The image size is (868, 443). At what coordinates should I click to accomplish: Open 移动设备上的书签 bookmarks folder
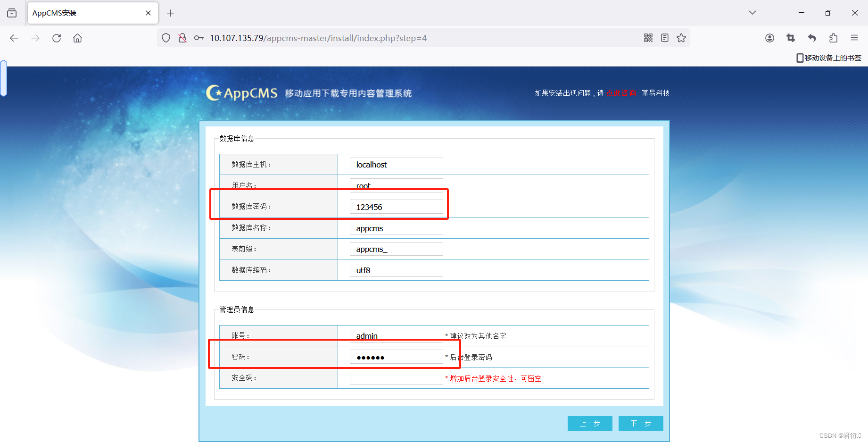coord(829,58)
